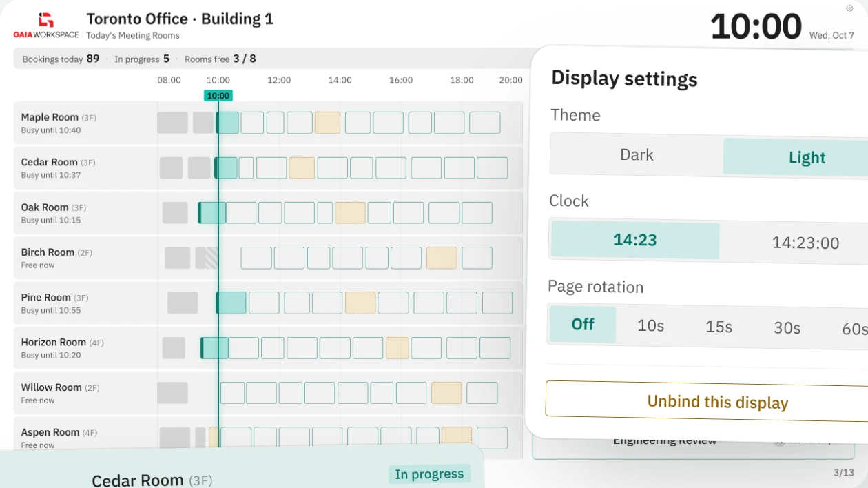Set page rotation to 60s
Image resolution: width=868 pixels, height=488 pixels.
854,329
